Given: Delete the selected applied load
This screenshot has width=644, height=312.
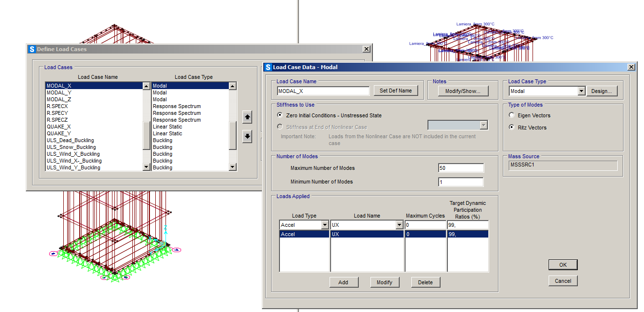Looking at the screenshot, I should tap(425, 282).
